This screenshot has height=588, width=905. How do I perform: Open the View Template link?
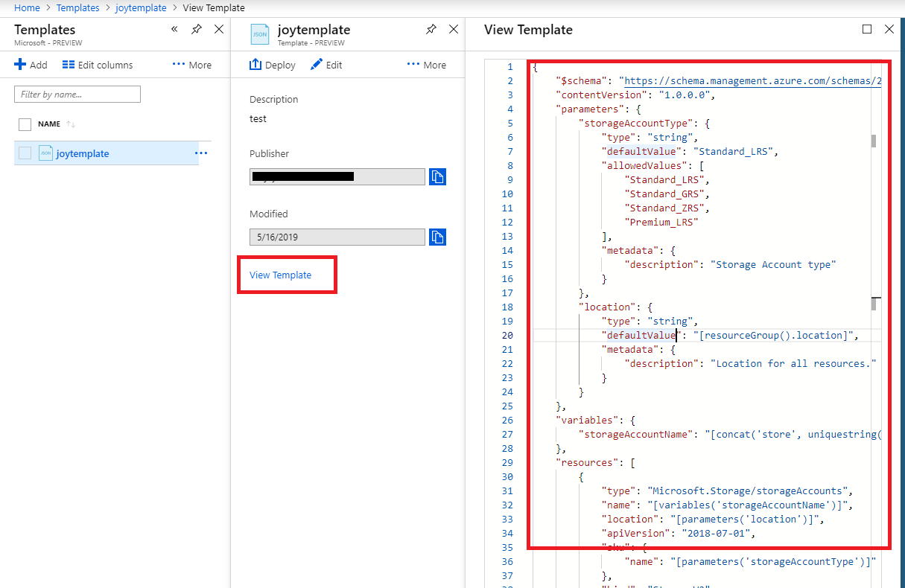pos(281,275)
